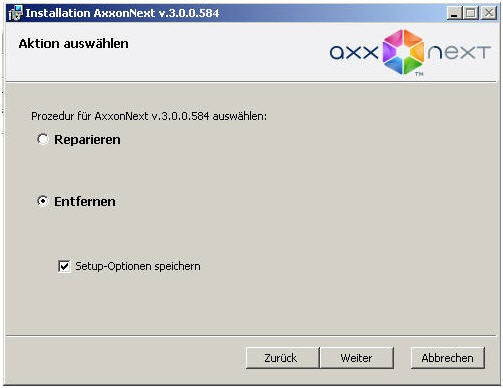Maximize the installer window
This screenshot has width=503, height=388.
click(x=471, y=13)
